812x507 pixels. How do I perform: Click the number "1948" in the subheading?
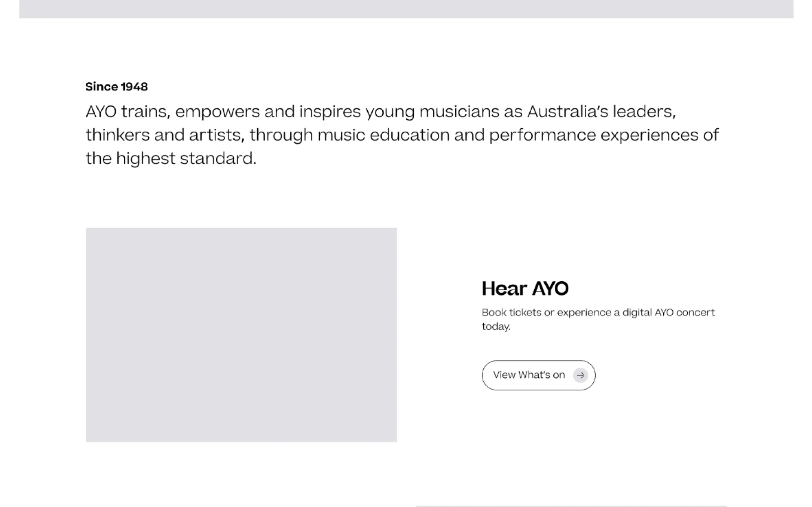coord(134,87)
